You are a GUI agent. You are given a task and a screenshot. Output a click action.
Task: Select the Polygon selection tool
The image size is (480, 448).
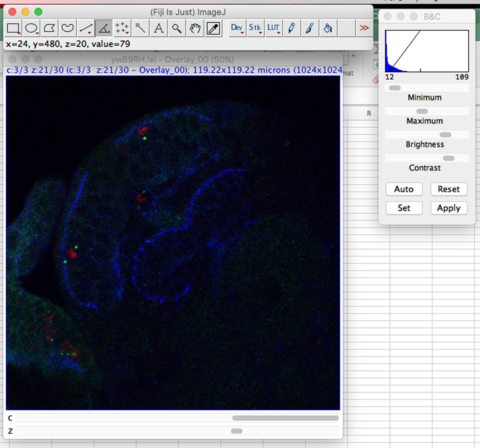(50, 28)
